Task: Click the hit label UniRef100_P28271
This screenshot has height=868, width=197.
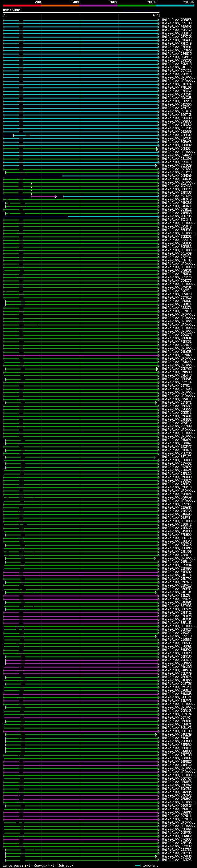Action: pyautogui.click(x=177, y=308)
